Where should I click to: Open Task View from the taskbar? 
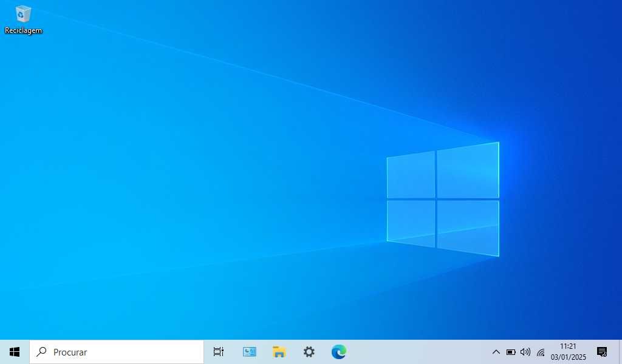[219, 352]
